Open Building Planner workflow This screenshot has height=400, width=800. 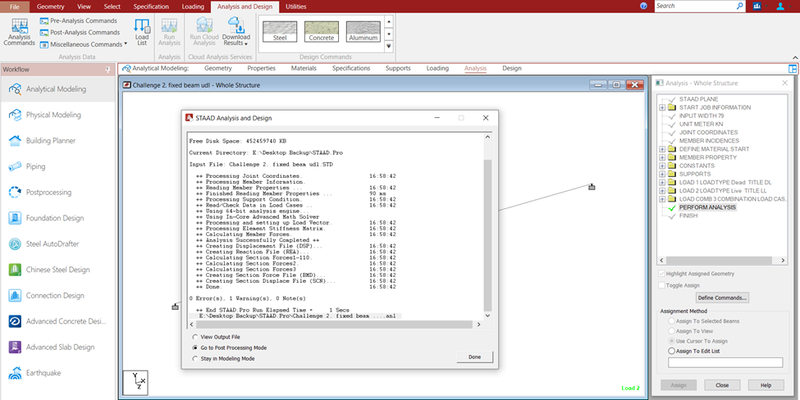(x=58, y=141)
